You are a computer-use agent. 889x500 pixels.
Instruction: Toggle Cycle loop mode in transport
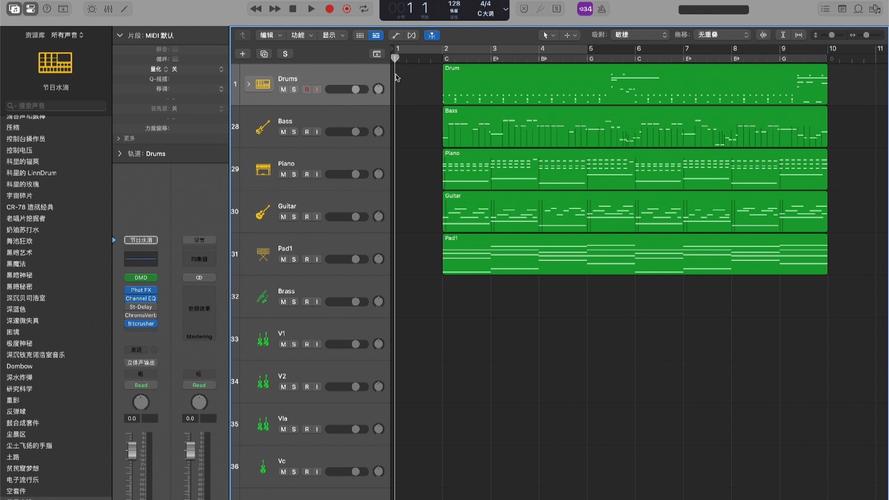pos(365,9)
